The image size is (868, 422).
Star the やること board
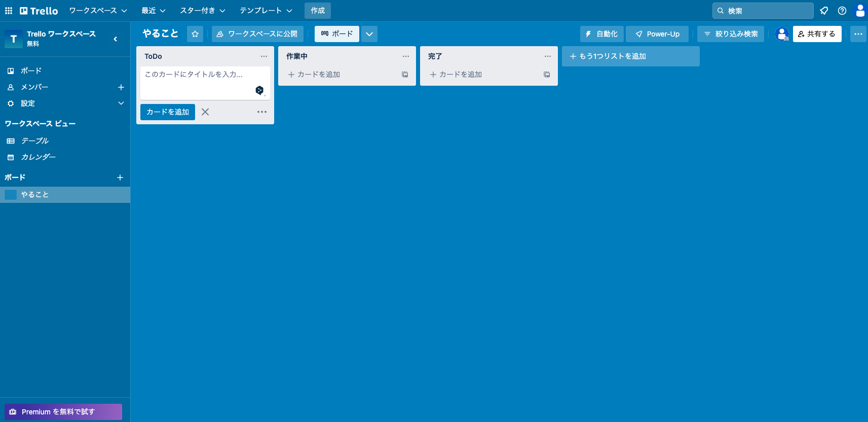pos(195,34)
